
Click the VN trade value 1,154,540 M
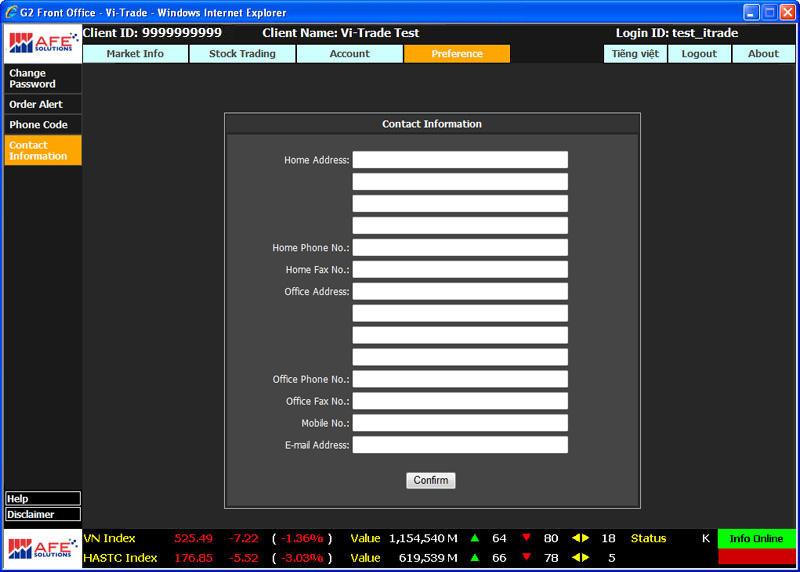pos(423,538)
